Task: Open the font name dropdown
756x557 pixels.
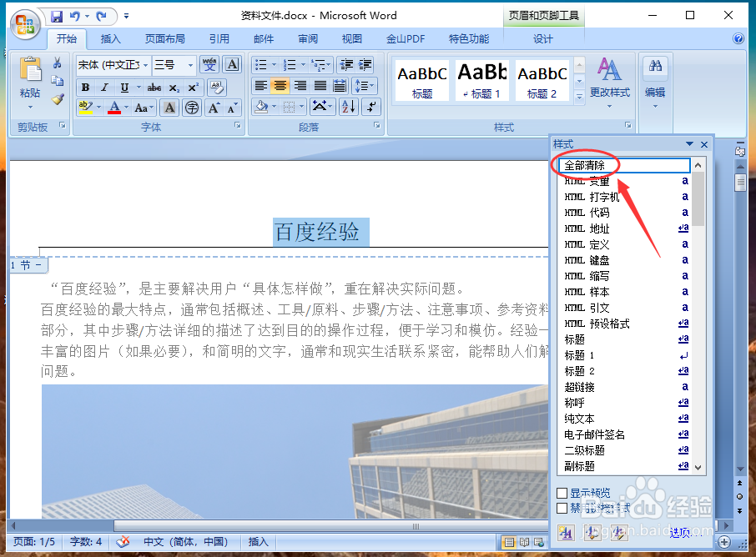Action: click(145, 65)
